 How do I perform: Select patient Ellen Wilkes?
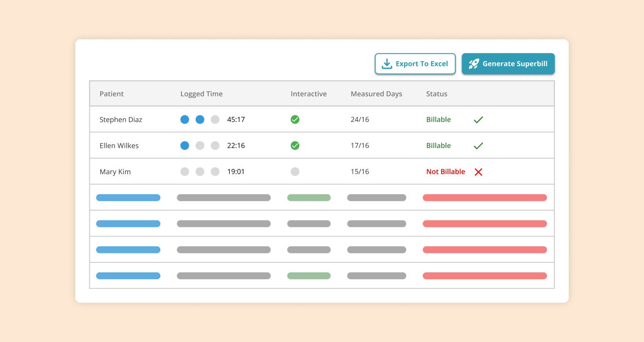click(x=119, y=146)
